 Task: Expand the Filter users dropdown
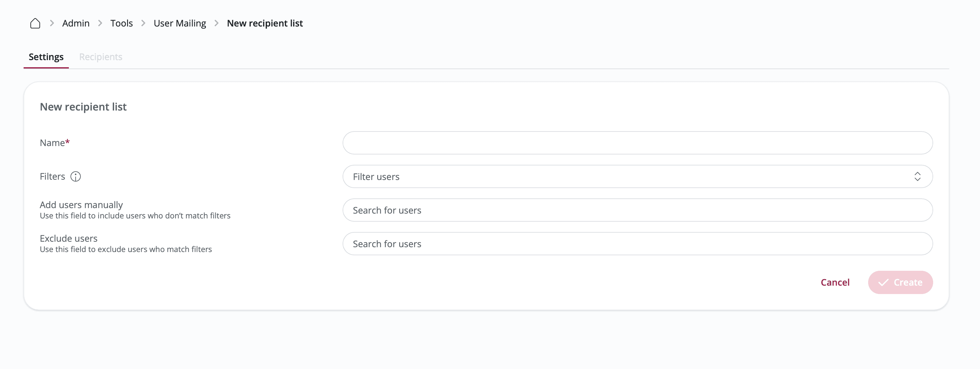coord(637,176)
